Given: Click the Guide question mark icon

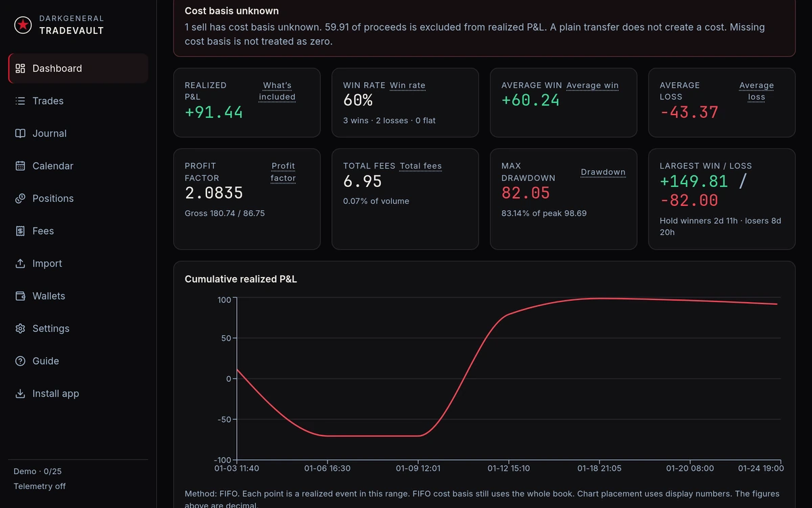Looking at the screenshot, I should pos(20,361).
